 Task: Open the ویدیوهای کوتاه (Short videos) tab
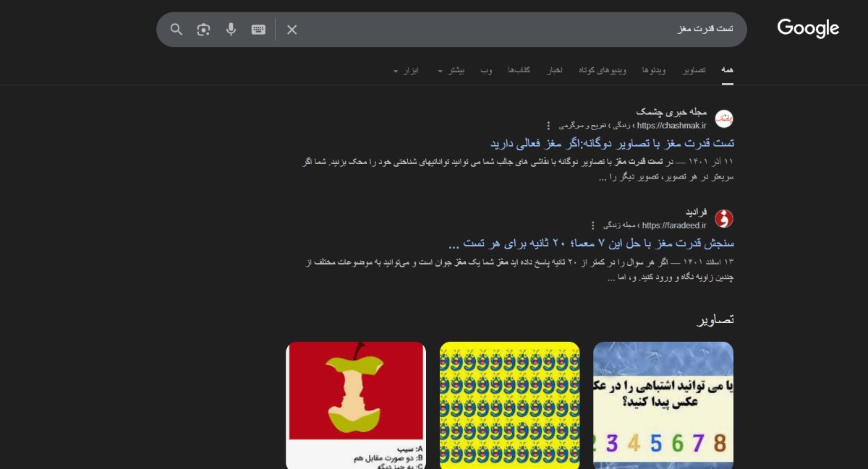click(602, 71)
